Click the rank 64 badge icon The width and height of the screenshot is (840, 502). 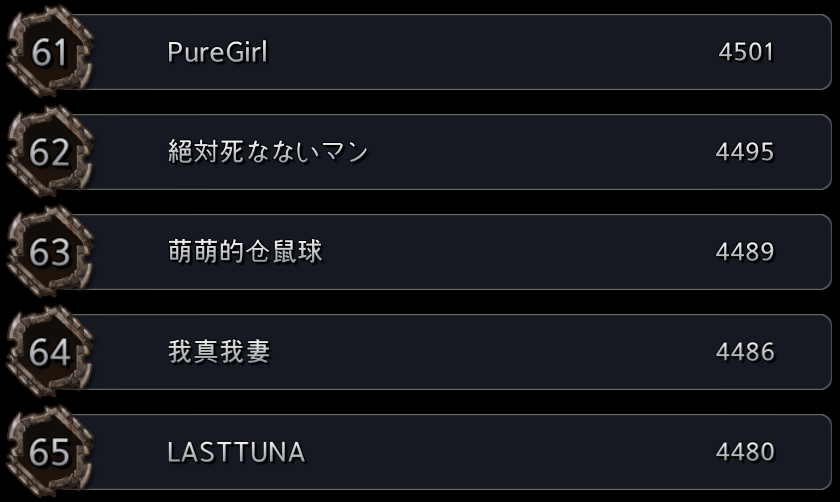(x=50, y=352)
